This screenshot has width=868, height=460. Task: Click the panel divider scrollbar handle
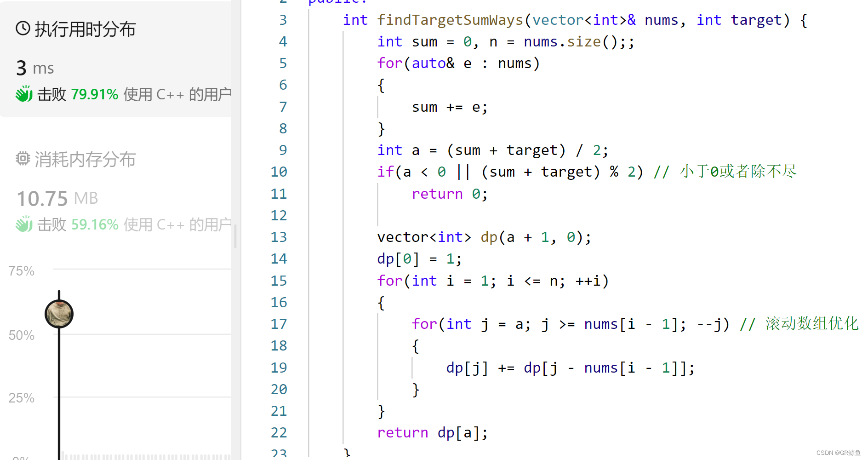point(235,236)
